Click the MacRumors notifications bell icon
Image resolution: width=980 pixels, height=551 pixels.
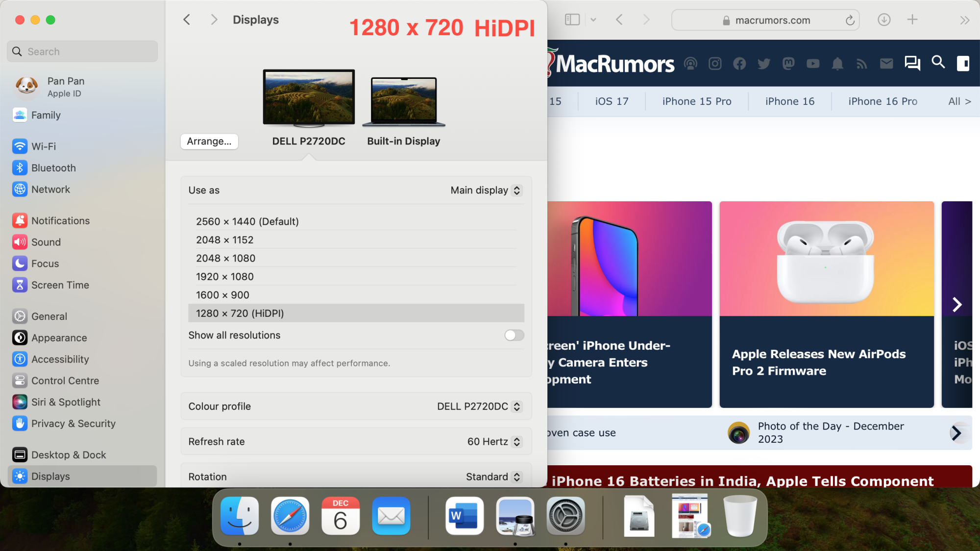[837, 64]
